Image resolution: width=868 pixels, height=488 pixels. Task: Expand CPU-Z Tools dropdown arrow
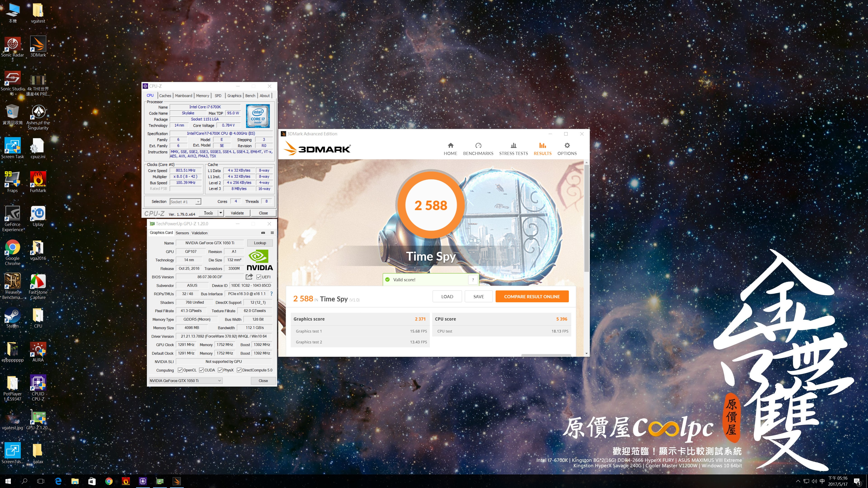pos(220,213)
